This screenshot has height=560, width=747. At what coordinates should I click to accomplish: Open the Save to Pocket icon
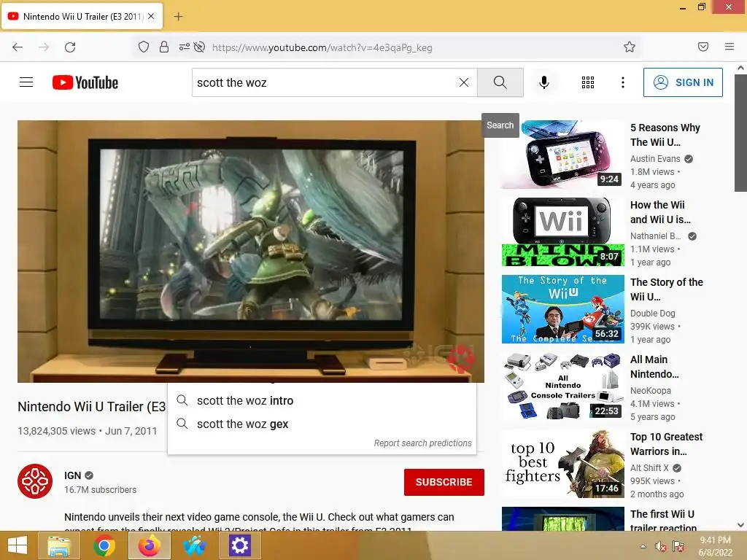[x=703, y=47]
